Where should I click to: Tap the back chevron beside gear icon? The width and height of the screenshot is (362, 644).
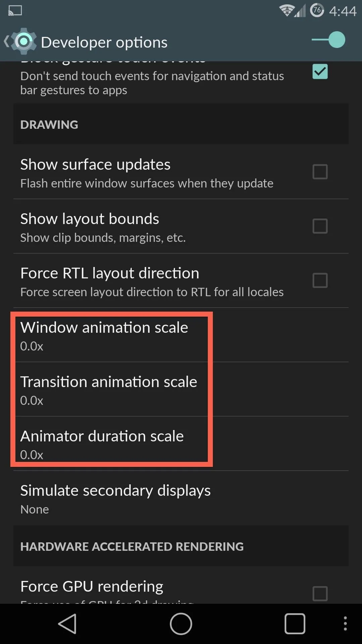coord(6,42)
